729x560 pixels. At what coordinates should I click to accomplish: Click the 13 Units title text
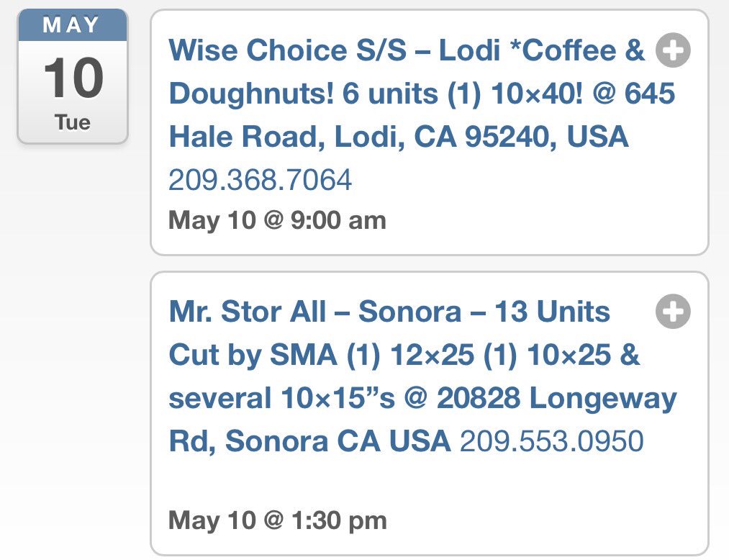click(x=552, y=311)
